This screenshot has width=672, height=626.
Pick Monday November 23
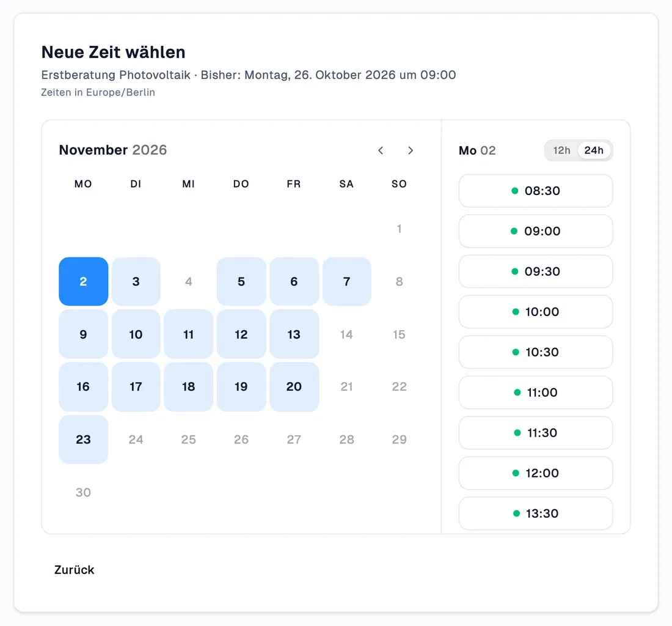tap(84, 440)
